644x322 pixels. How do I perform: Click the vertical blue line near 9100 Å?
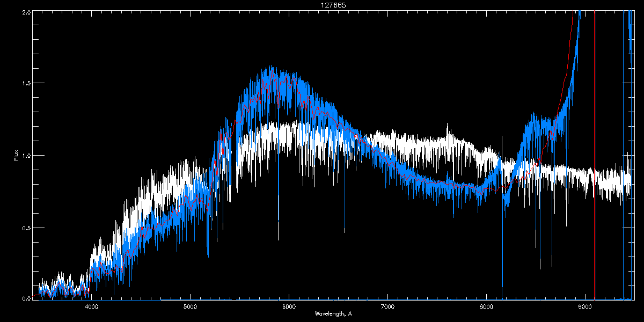(x=595, y=161)
